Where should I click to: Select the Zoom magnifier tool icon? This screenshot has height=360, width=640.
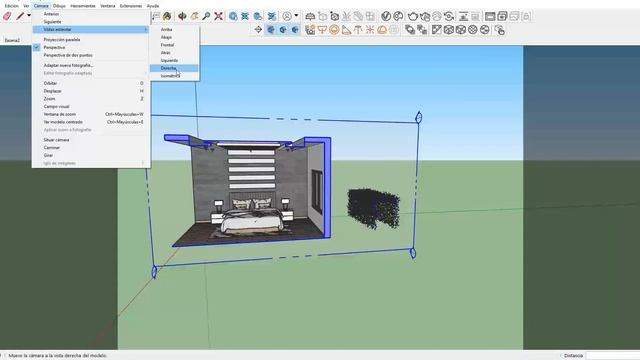207,16
